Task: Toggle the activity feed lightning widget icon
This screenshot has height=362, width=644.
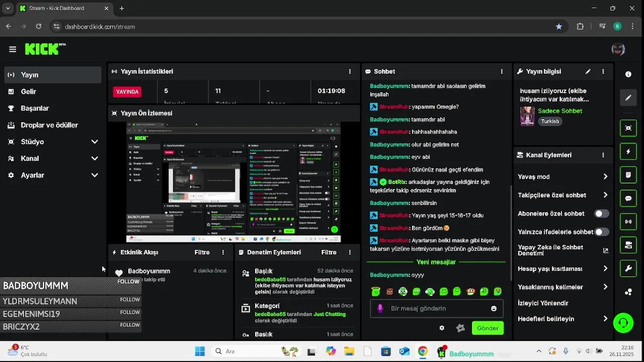Action: (x=628, y=151)
